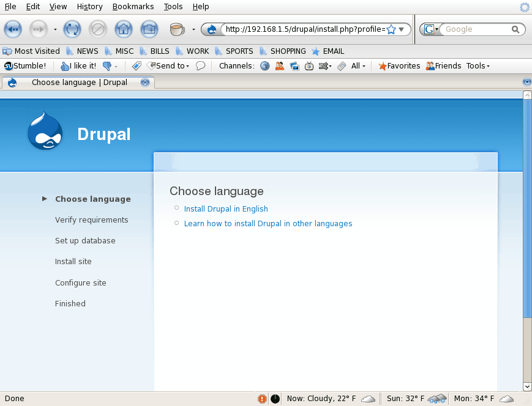Click the Stumble! button

click(24, 66)
